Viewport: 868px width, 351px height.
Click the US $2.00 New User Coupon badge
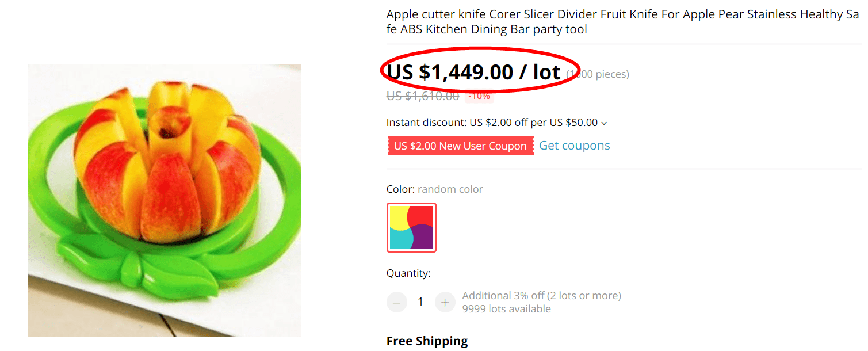tap(460, 146)
